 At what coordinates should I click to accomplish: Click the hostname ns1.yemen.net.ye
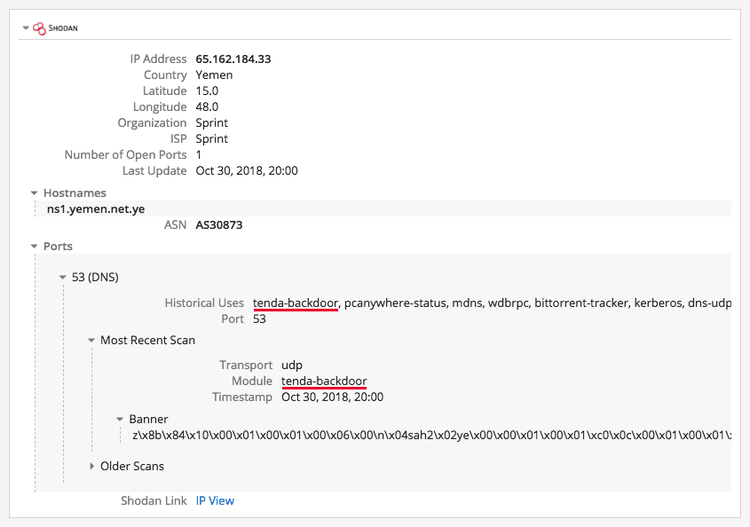point(96,209)
